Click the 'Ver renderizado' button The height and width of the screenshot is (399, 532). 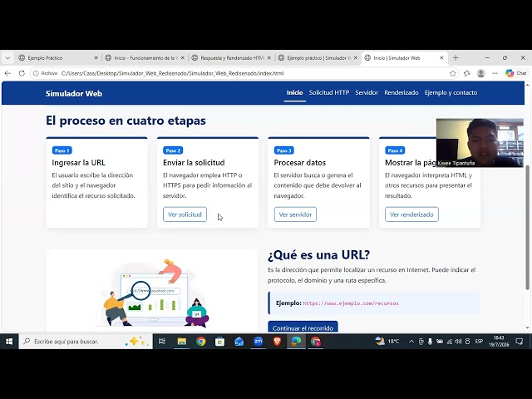click(411, 214)
